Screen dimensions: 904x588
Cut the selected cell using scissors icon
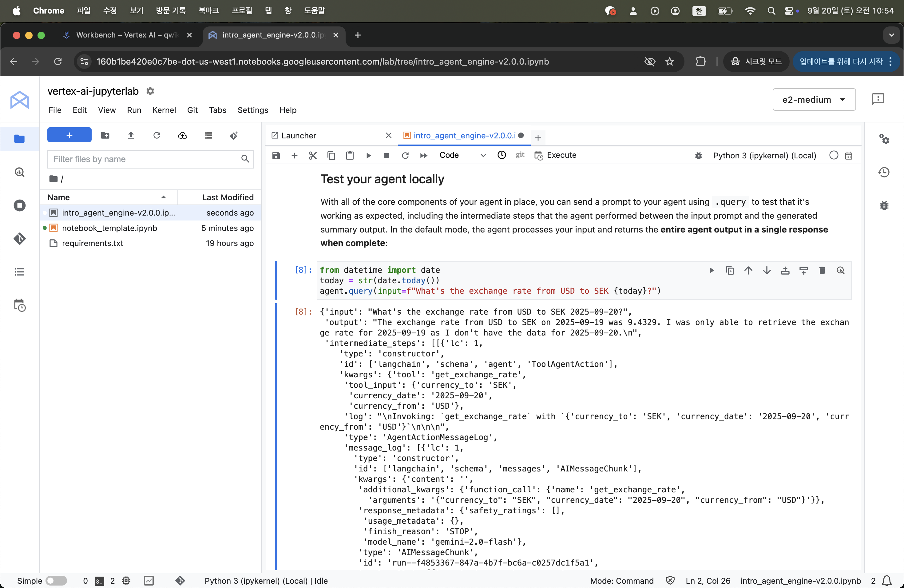click(313, 155)
